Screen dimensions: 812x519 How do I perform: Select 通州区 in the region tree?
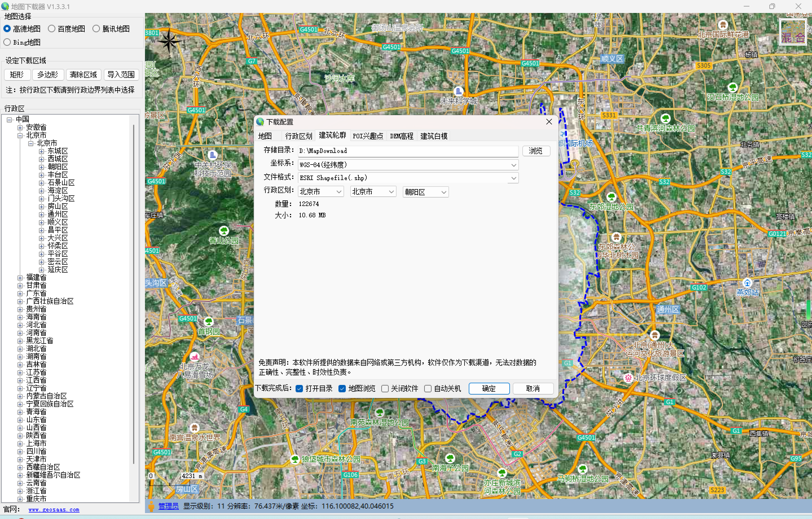[58, 214]
